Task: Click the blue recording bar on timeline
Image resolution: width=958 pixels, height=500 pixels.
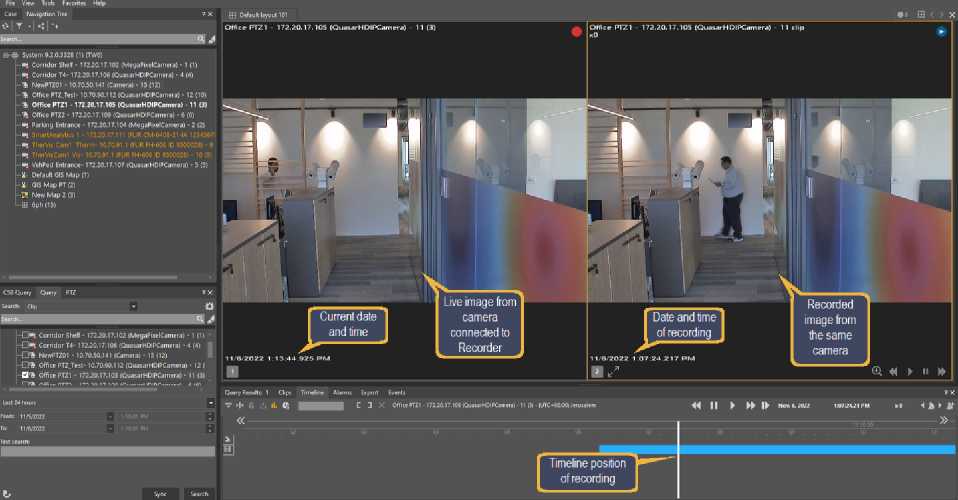Action: [x=800, y=450]
